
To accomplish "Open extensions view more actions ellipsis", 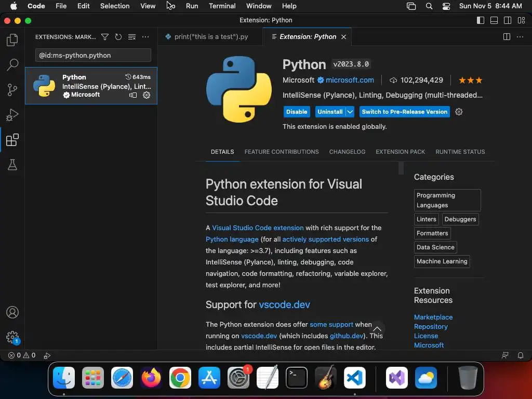I will [x=145, y=37].
